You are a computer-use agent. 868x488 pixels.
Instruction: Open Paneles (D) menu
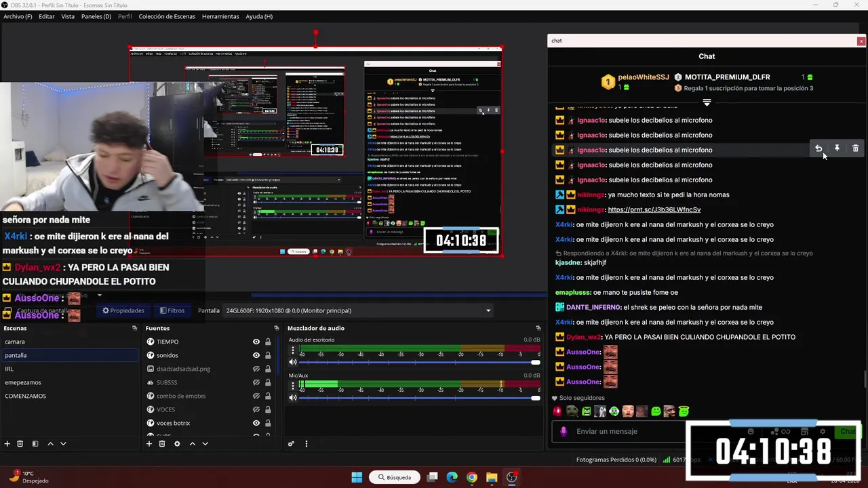click(96, 16)
